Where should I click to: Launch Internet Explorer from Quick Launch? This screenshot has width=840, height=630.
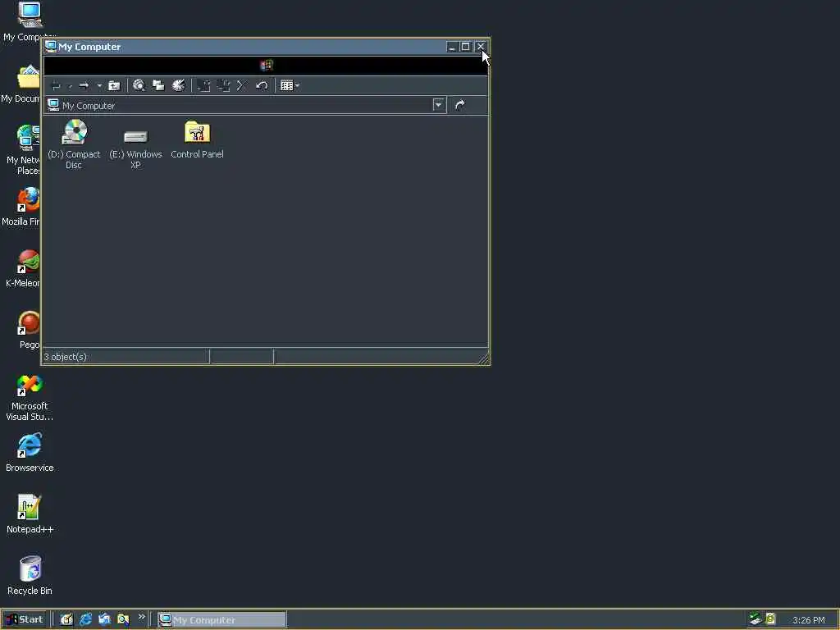click(85, 620)
